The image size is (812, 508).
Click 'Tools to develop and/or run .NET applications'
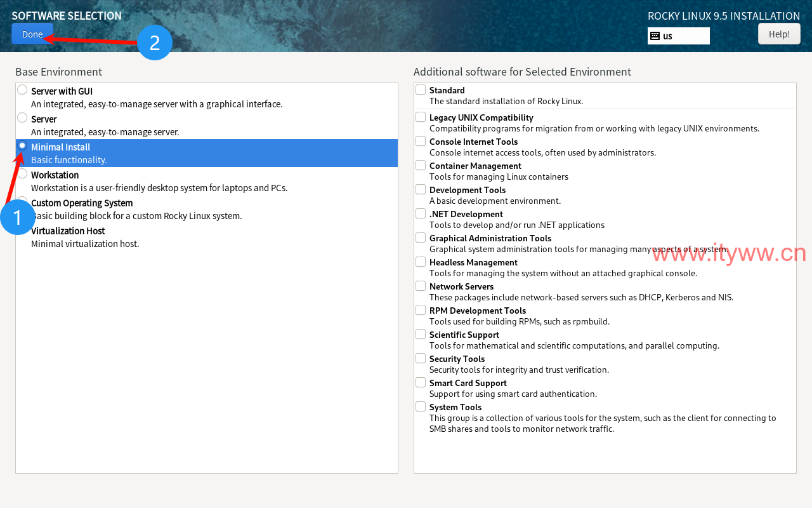click(x=517, y=225)
